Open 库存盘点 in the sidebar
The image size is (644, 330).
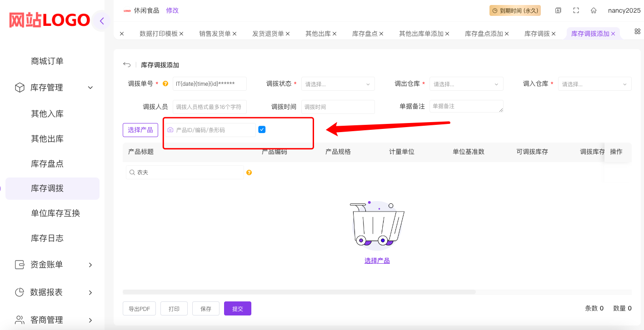[x=47, y=164]
